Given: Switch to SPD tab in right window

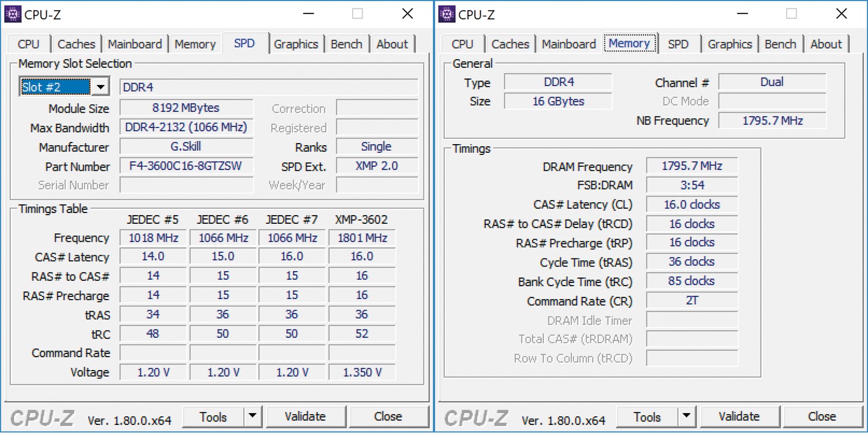Looking at the screenshot, I should 678,44.
